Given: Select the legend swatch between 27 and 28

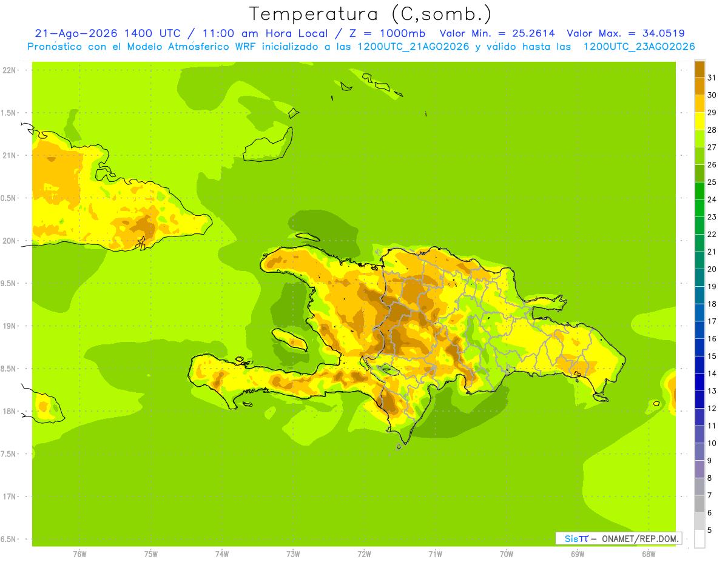Looking at the screenshot, I should pyautogui.click(x=699, y=138).
